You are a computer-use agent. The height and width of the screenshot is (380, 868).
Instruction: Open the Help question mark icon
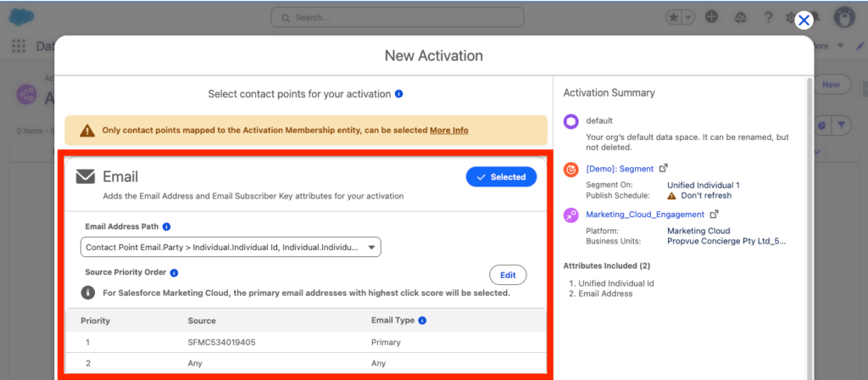[x=768, y=17]
